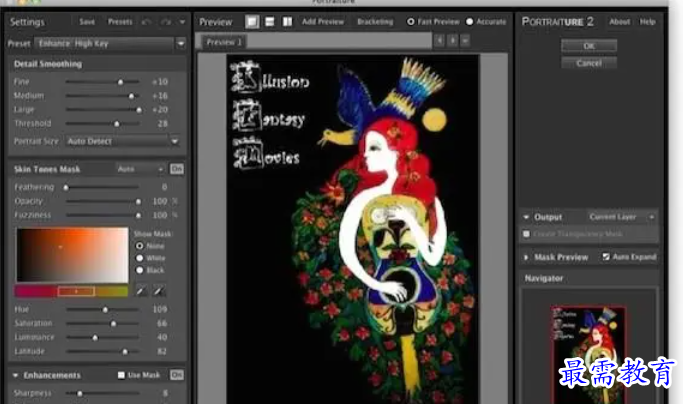The width and height of the screenshot is (683, 404).
Task: Select the first eyedropper tool
Action: (141, 291)
